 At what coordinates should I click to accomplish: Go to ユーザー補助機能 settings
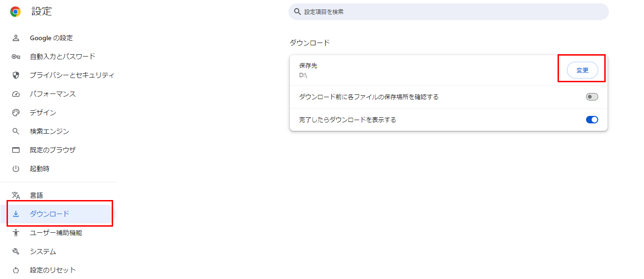(56, 233)
